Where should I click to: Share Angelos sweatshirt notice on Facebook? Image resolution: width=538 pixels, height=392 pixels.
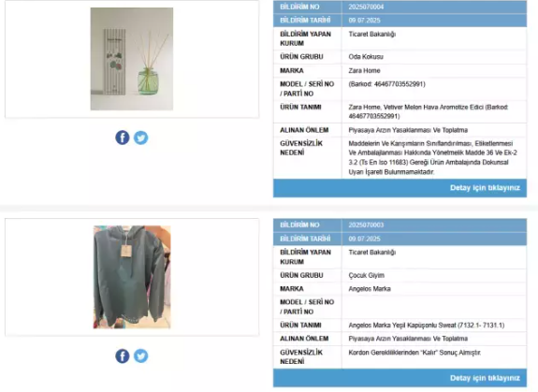[x=123, y=356]
